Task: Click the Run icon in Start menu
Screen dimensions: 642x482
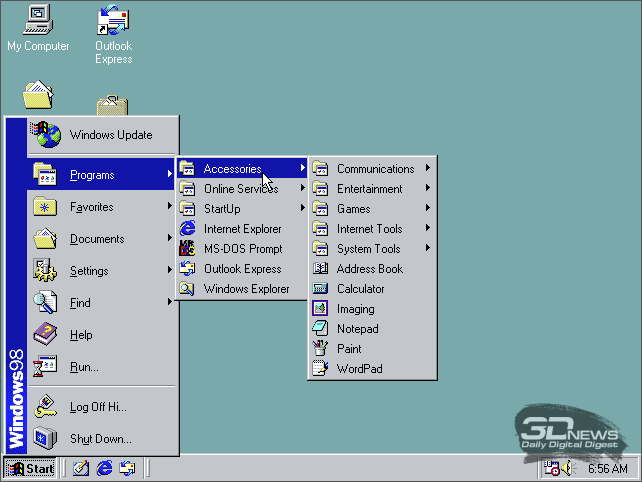Action: 45,366
